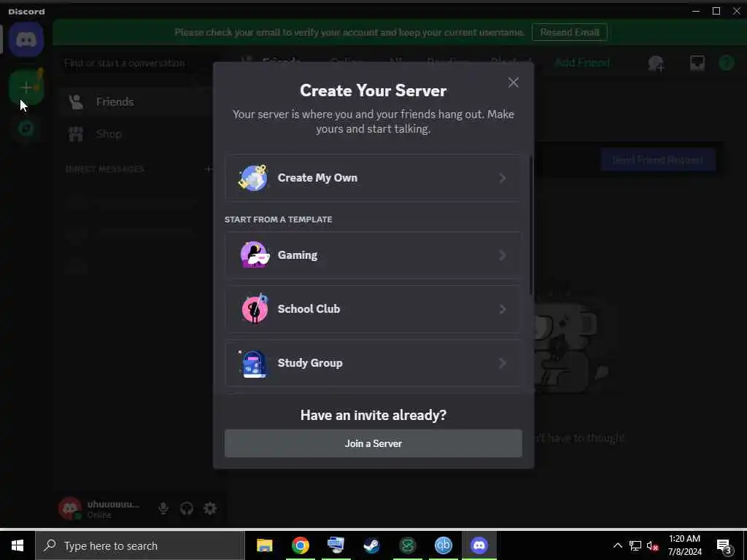Choose the Create My Own option

point(373,178)
